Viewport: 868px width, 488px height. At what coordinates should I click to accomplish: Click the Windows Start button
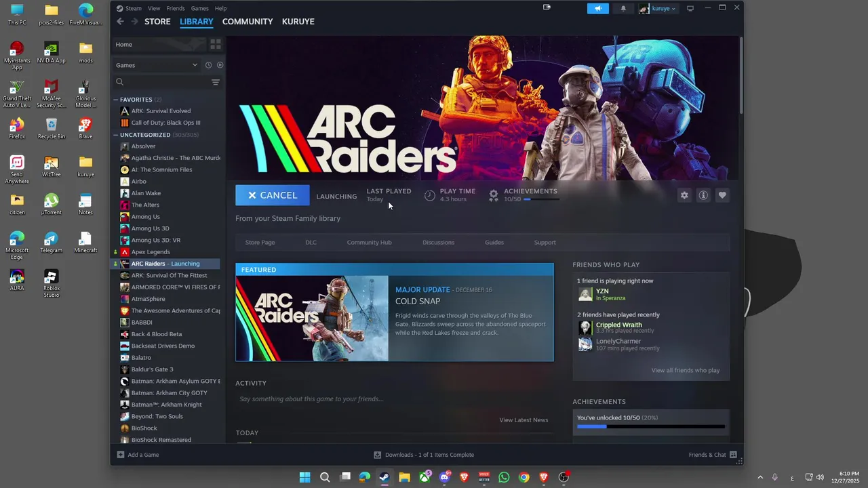tap(305, 477)
